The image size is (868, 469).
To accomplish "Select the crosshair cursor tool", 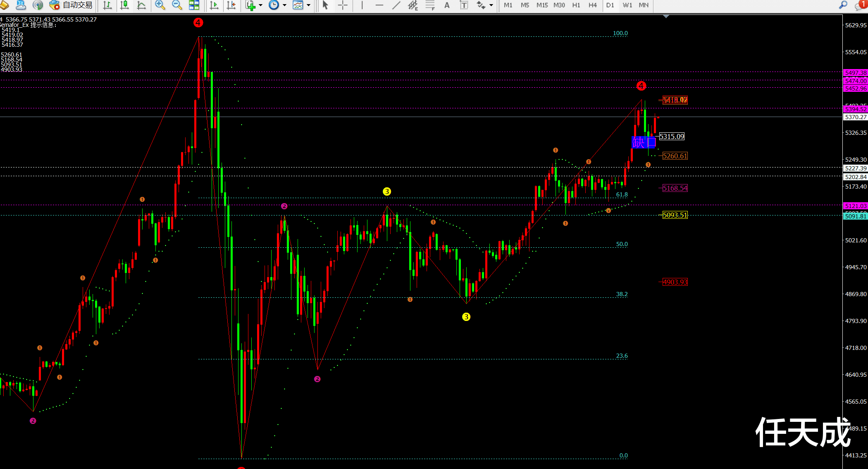I will (343, 5).
